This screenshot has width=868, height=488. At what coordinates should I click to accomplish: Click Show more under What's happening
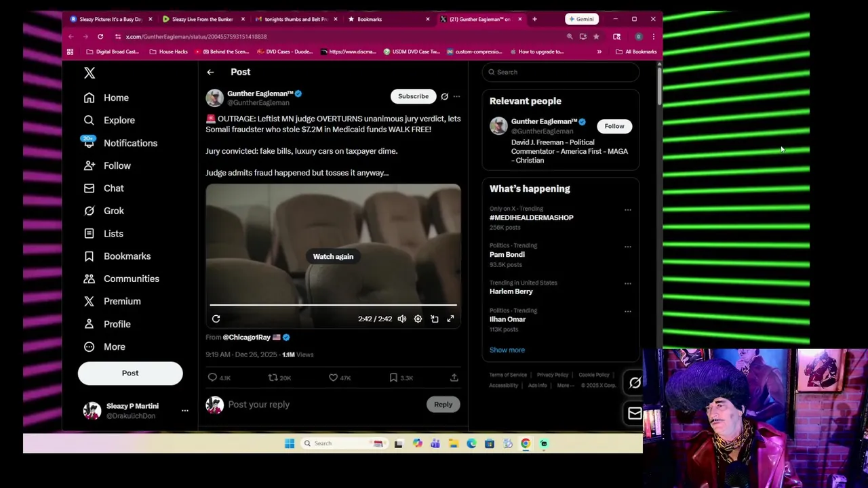click(x=507, y=350)
